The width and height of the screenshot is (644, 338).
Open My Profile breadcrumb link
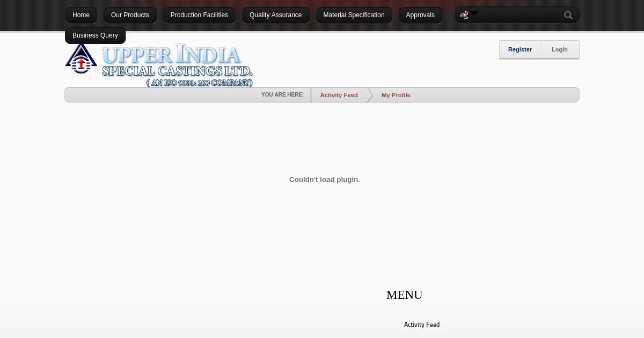click(x=396, y=95)
